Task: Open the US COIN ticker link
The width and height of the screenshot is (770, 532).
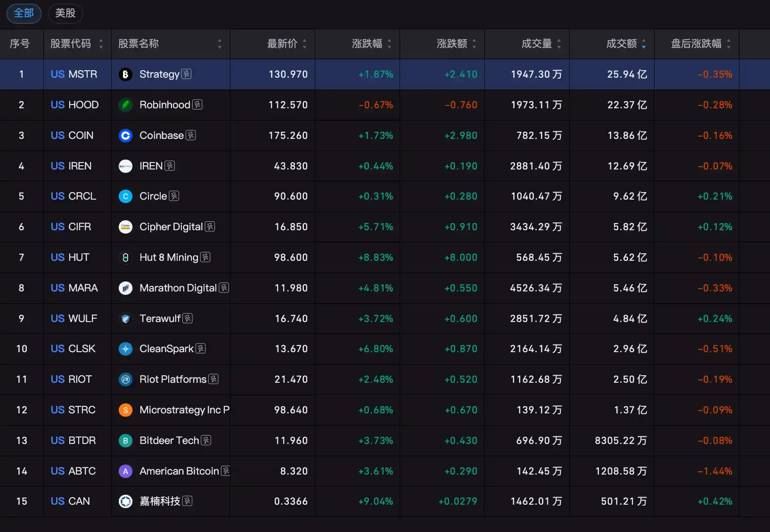Action: (x=72, y=136)
